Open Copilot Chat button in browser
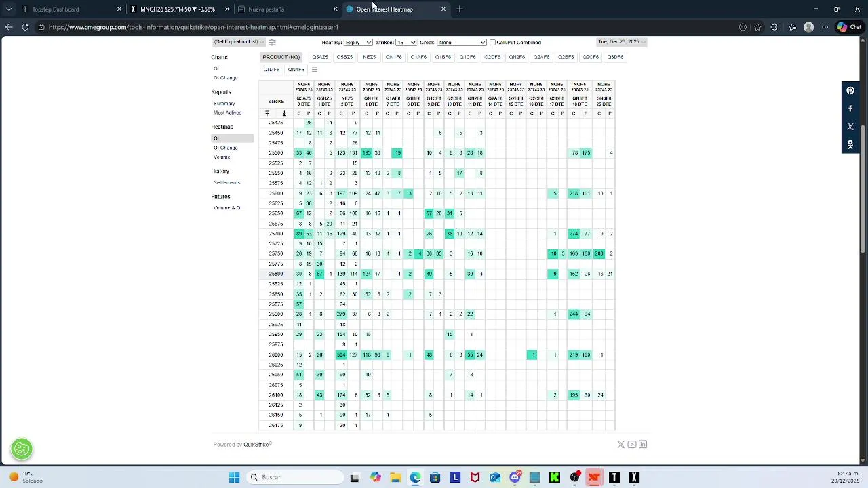The width and height of the screenshot is (868, 488). [848, 27]
